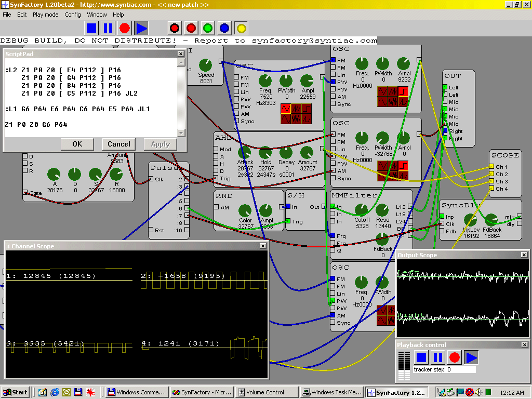Click the ScriptPad scrollbar up arrow
The height and width of the screenshot is (399, 532).
coord(181,62)
